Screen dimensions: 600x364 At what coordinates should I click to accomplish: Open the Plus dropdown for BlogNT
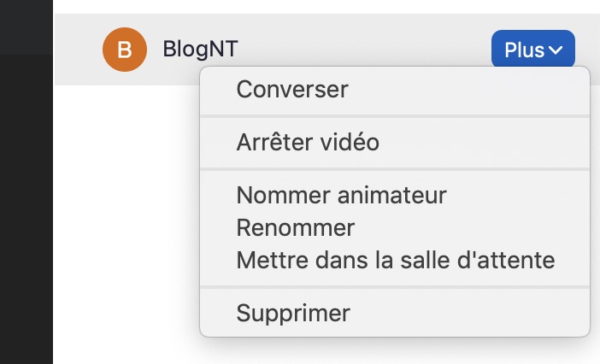[532, 50]
